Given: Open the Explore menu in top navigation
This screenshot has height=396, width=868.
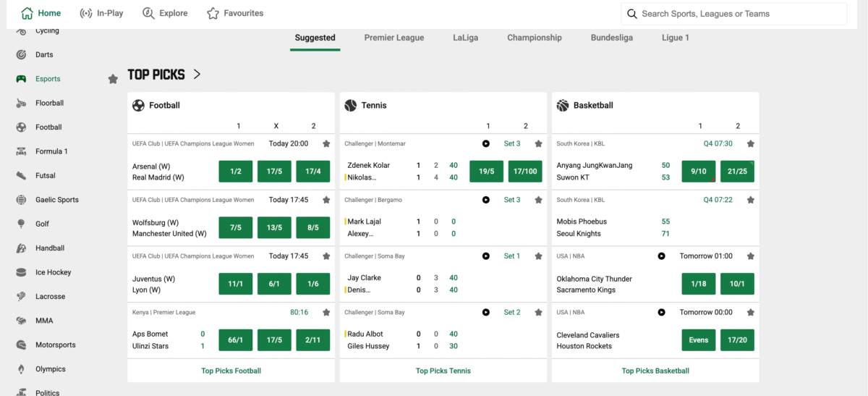Looking at the screenshot, I should 165,13.
